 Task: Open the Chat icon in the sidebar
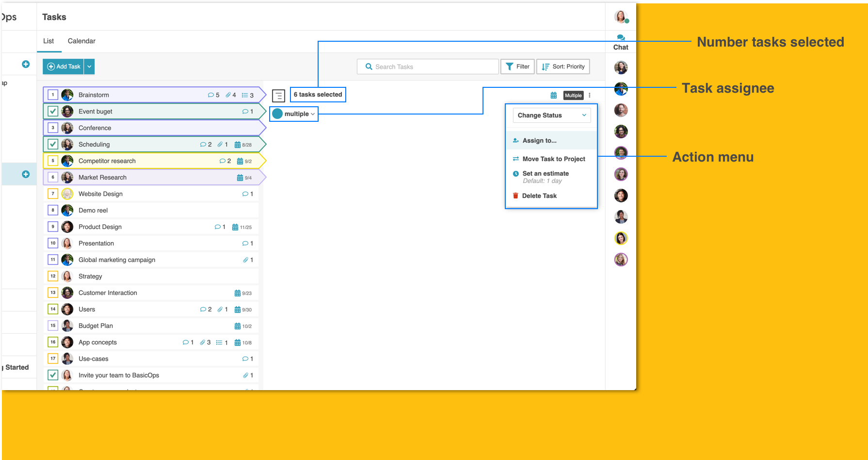pos(621,38)
